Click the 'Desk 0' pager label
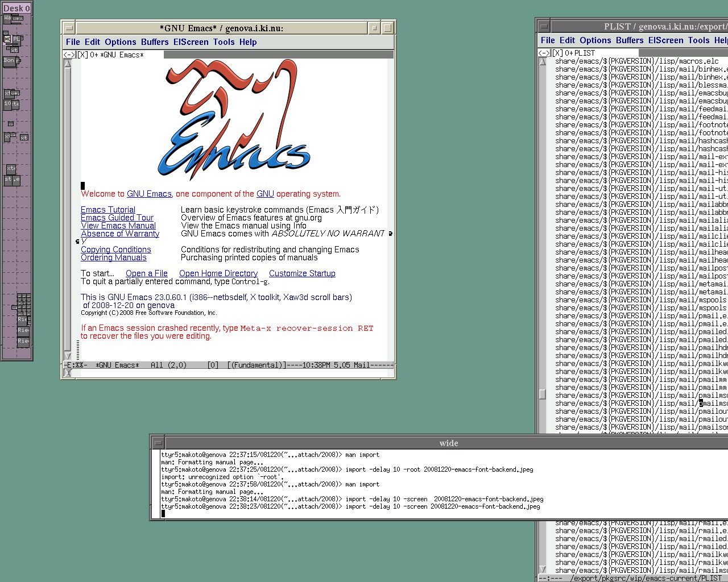This screenshot has width=728, height=582. tap(16, 9)
